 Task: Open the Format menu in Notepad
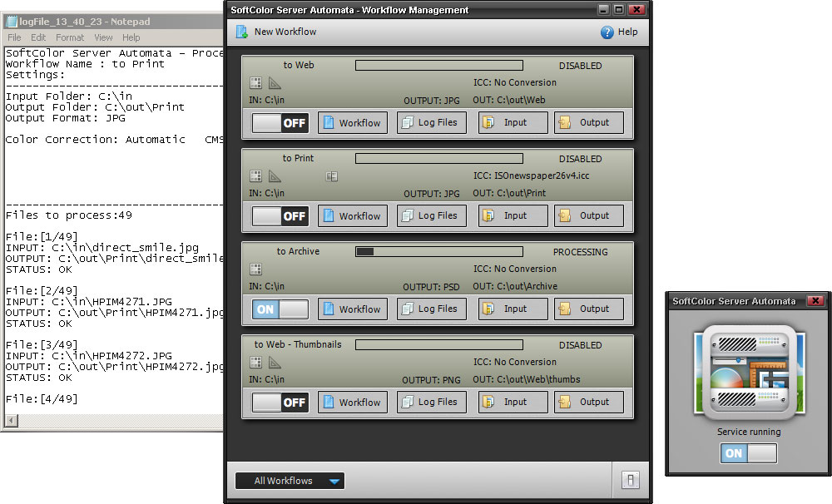coord(70,37)
